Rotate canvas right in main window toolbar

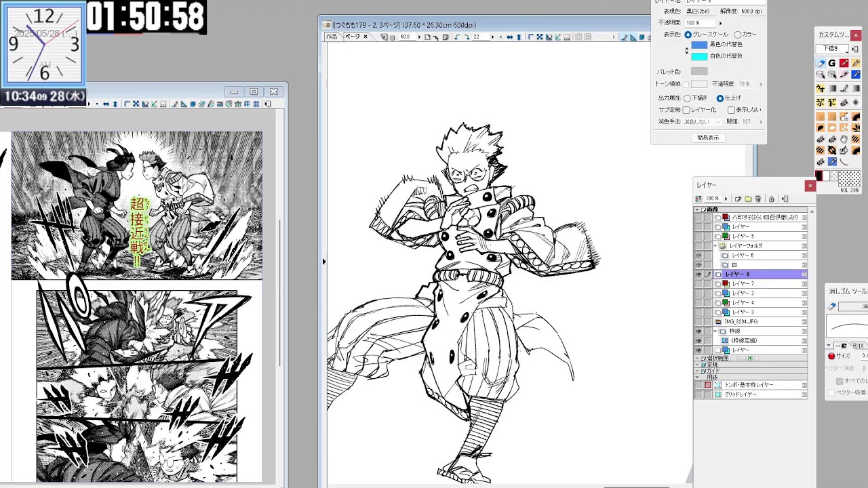pyautogui.click(x=466, y=37)
